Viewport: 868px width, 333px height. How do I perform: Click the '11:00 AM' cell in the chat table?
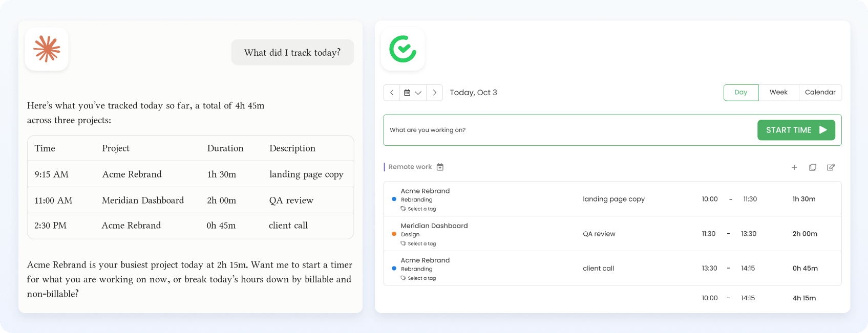coord(53,201)
